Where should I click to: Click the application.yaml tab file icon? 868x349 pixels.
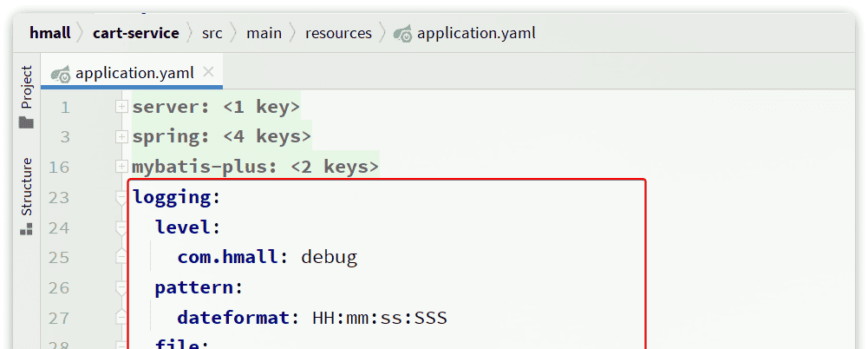point(61,74)
